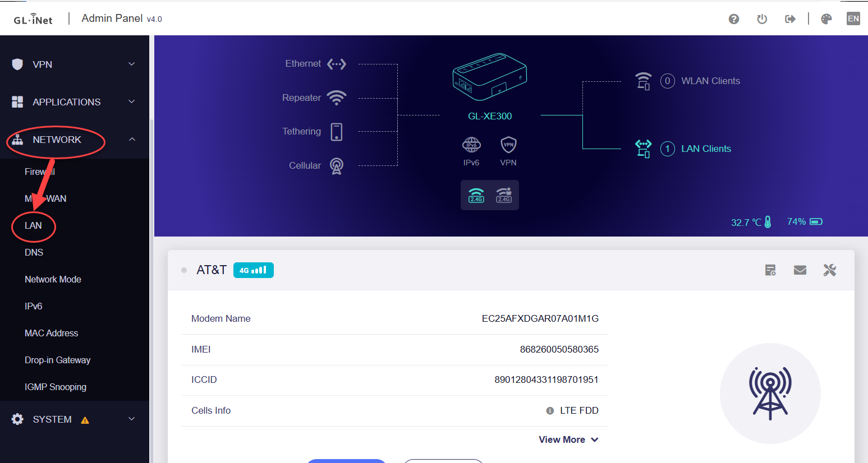Click the IPv6 globe status icon
868x463 pixels.
471,145
